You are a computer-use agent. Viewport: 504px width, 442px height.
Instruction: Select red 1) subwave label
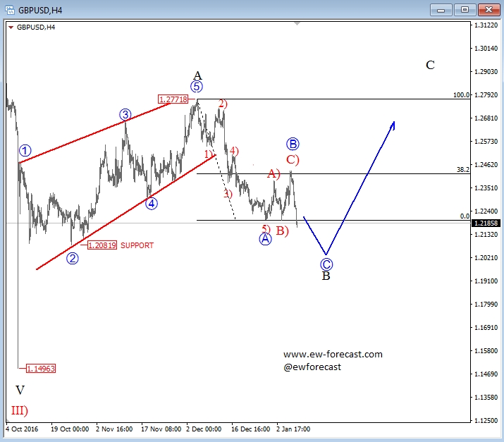point(209,154)
